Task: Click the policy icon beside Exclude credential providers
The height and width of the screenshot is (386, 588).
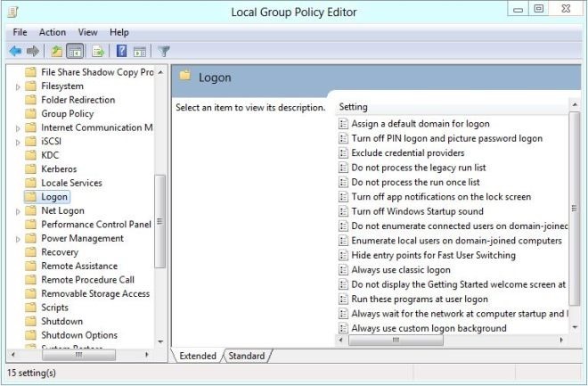Action: point(343,153)
